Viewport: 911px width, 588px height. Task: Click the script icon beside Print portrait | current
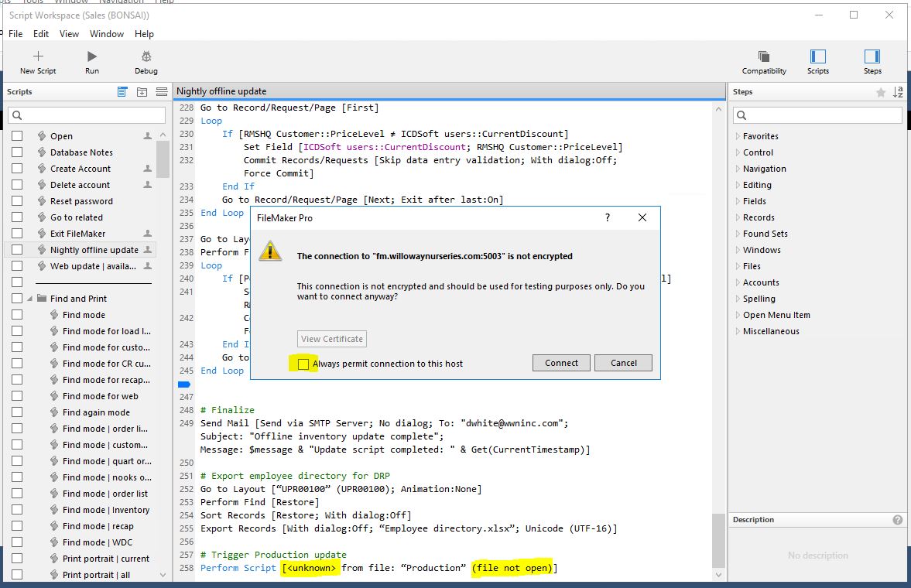pyautogui.click(x=54, y=559)
